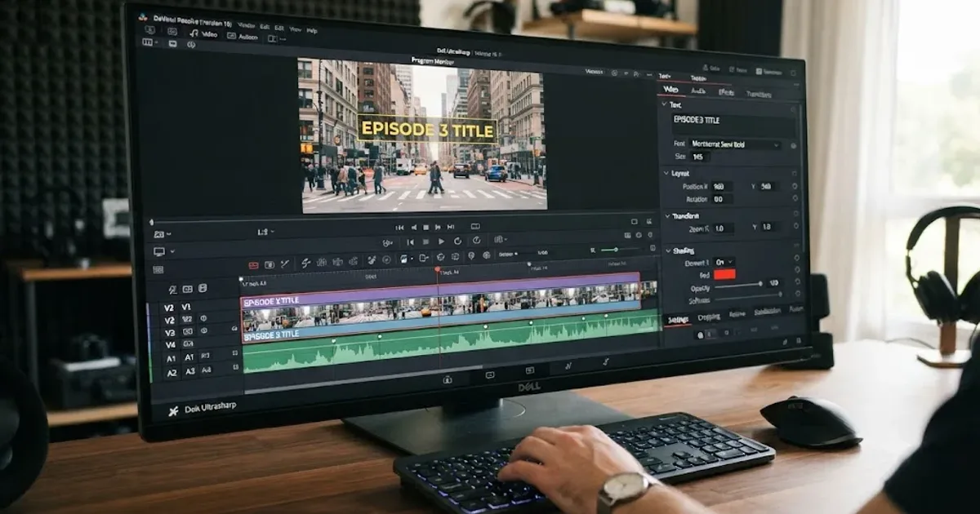Collapse the Text section in the inspector

(x=664, y=105)
